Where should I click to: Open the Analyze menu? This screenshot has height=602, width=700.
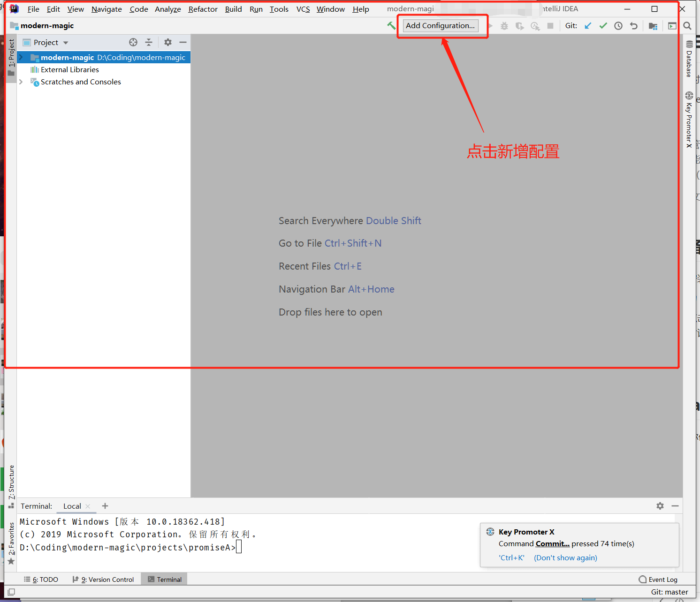[168, 9]
